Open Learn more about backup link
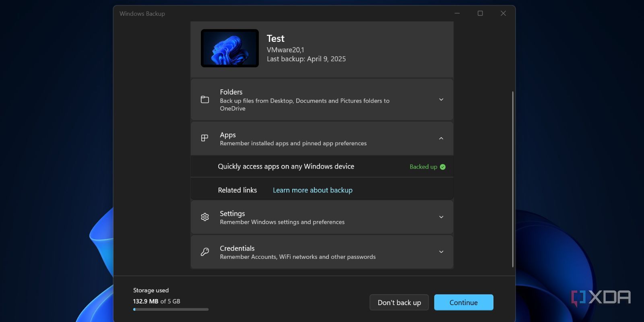This screenshot has height=322, width=644. [x=312, y=190]
